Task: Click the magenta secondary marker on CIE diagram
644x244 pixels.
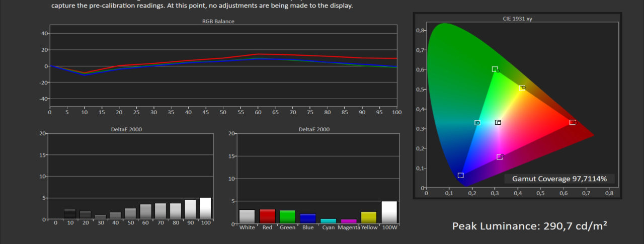Action: [499, 157]
